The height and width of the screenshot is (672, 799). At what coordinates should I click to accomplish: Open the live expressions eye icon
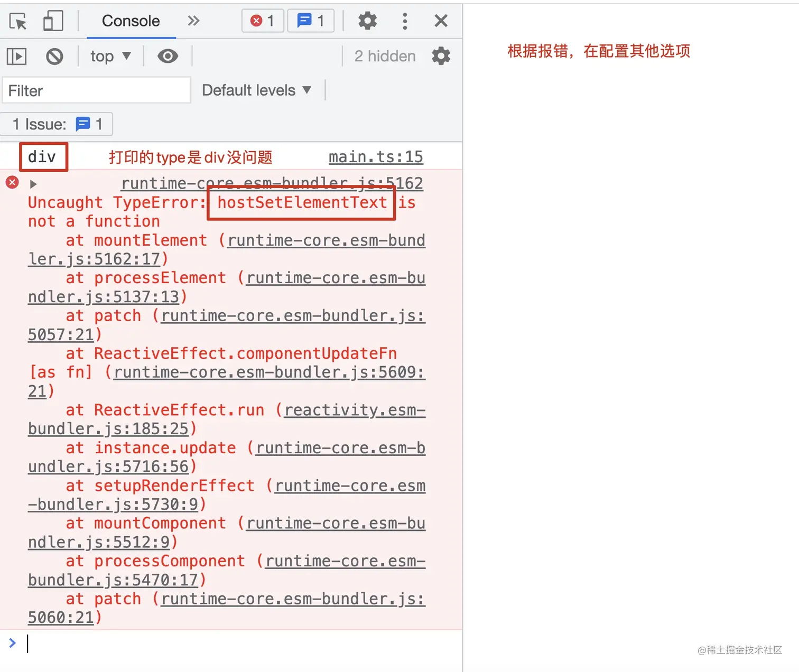[167, 56]
